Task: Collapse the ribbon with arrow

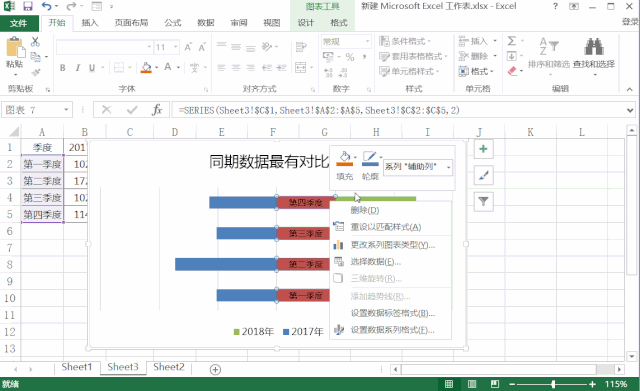Action: pos(629,89)
